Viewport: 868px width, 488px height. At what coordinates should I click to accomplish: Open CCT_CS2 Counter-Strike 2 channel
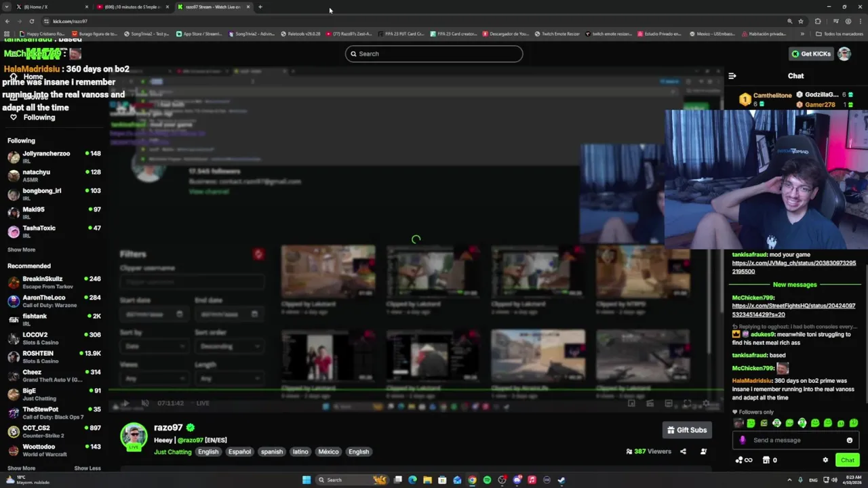[54, 431]
